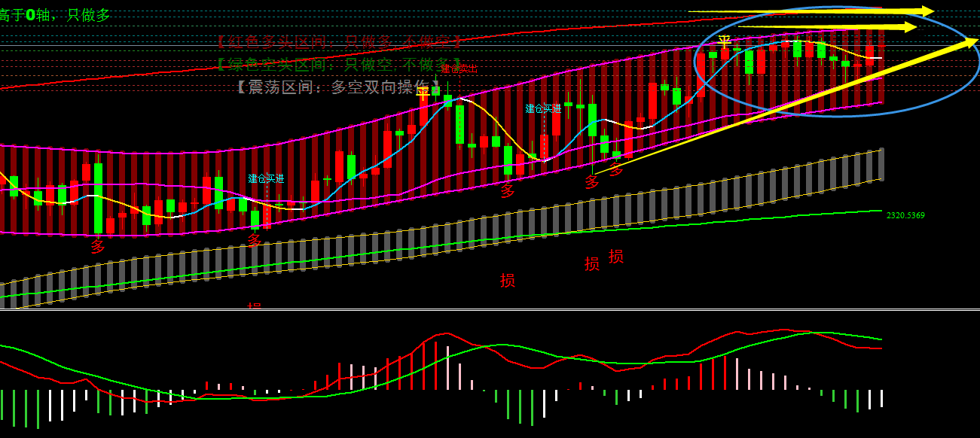Image resolution: width=980 pixels, height=438 pixels.
Task: Click the leftmost cyan "建仓买进" label
Action: point(267,178)
